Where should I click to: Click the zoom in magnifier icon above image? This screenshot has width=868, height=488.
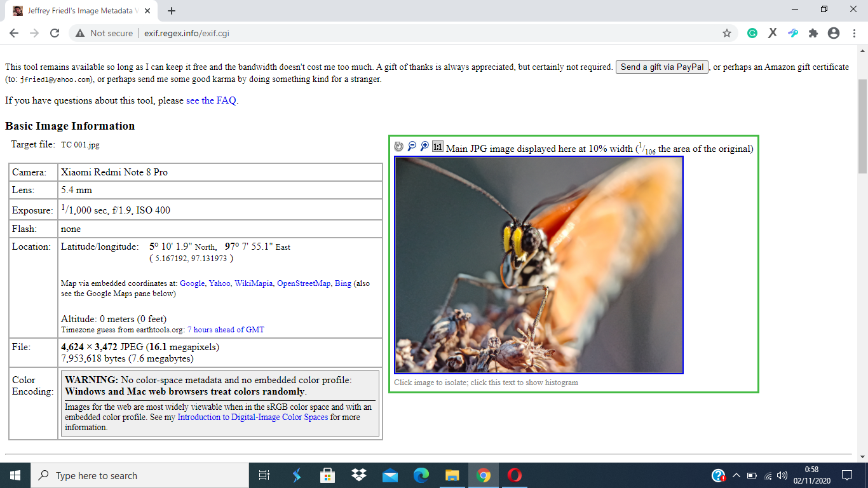[x=424, y=147]
